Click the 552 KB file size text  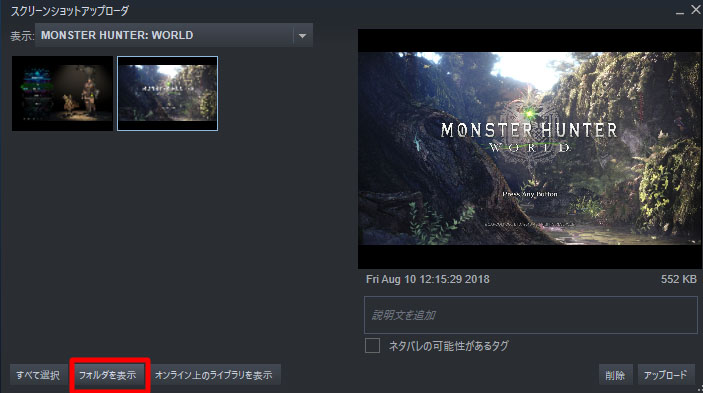(x=678, y=280)
